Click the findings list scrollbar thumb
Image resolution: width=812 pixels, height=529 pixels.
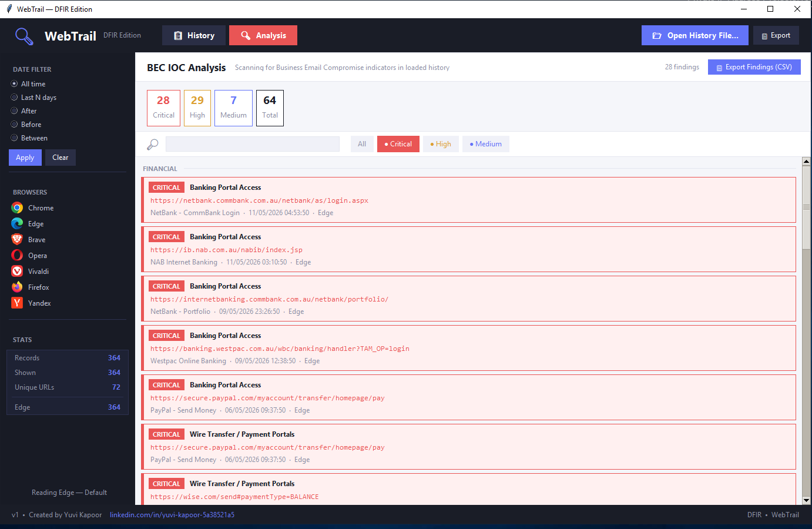click(806, 207)
